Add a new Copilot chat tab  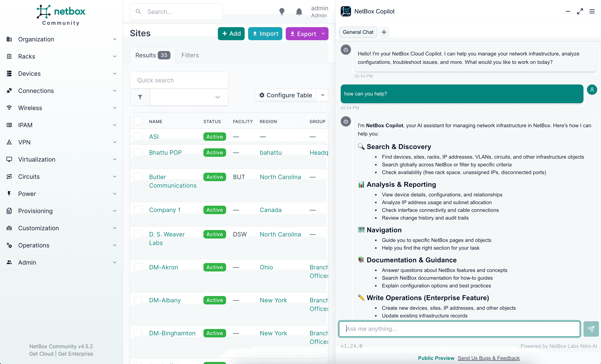coord(384,32)
